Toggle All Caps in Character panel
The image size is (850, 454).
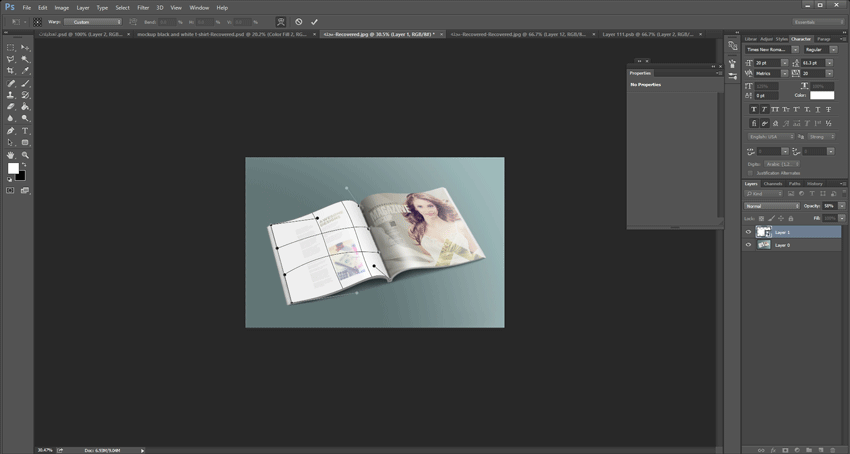[775, 109]
